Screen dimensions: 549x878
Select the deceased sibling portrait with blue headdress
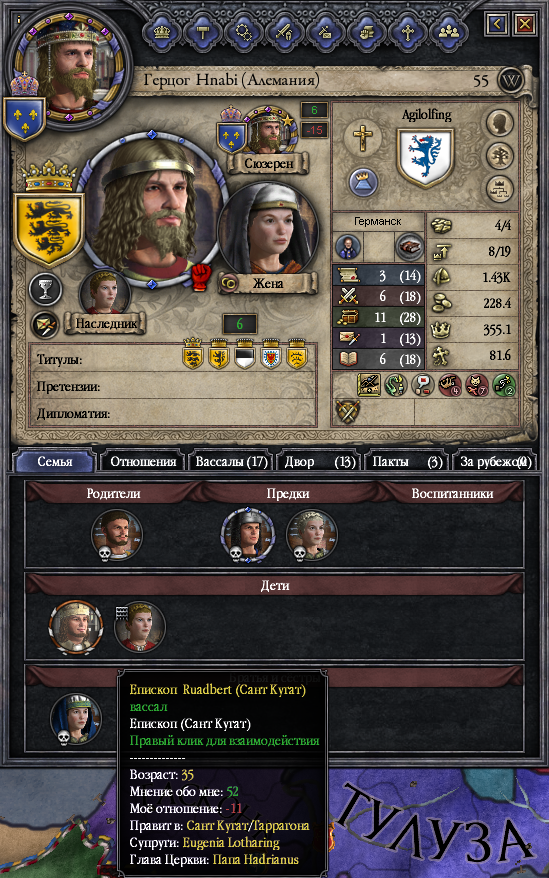[x=76, y=720]
